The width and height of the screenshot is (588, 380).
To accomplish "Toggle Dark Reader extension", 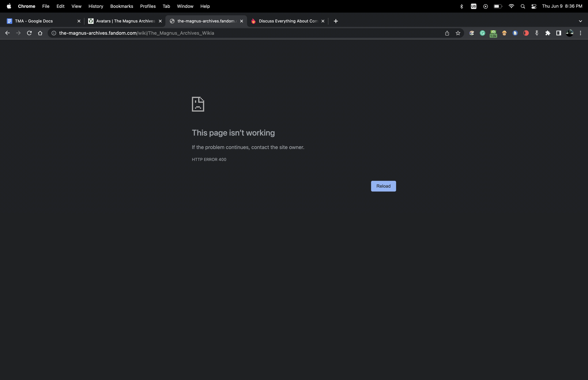I will [x=526, y=33].
